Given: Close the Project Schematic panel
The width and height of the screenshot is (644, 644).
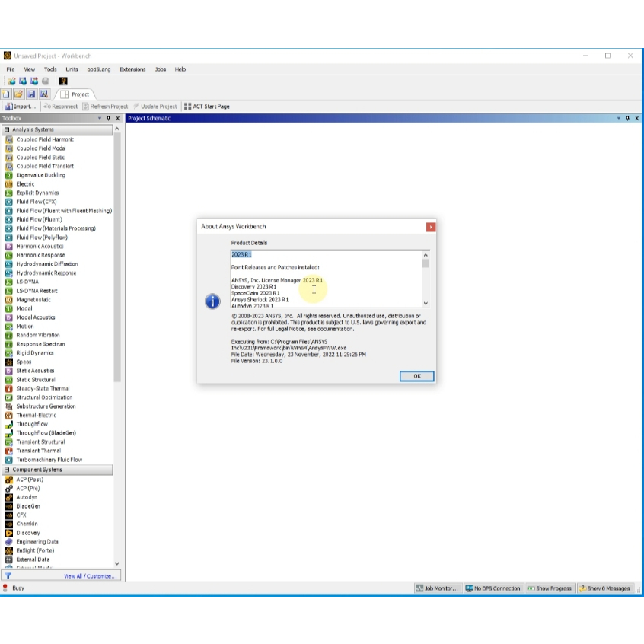Looking at the screenshot, I should pyautogui.click(x=637, y=118).
